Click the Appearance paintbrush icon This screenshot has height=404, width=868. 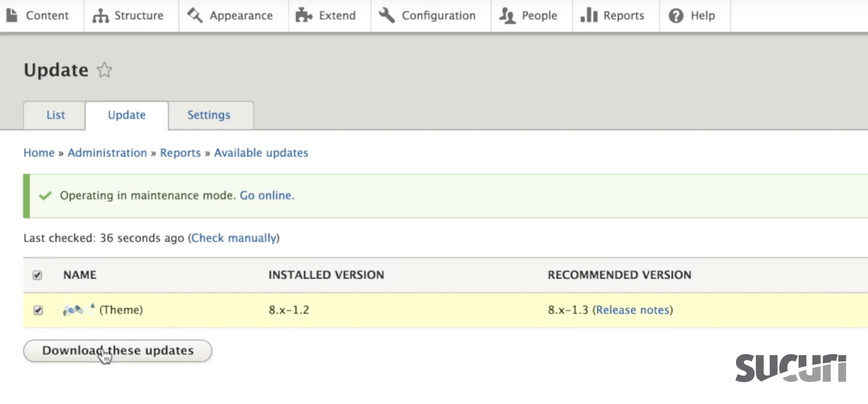(x=195, y=16)
